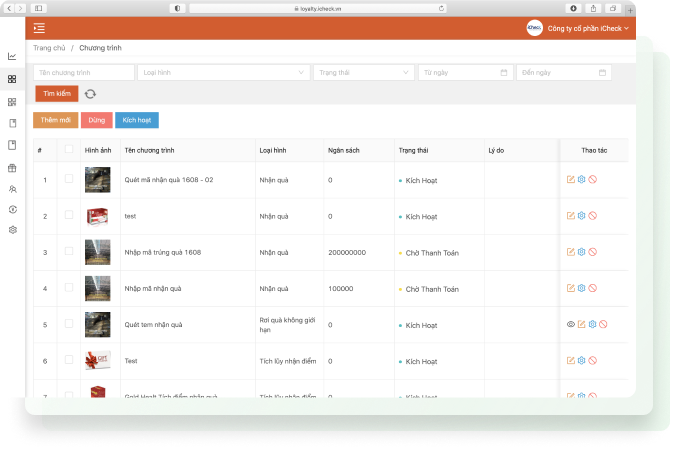The height and width of the screenshot is (450, 673).
Task: Click 'Ngân sách' column header
Action: (344, 150)
